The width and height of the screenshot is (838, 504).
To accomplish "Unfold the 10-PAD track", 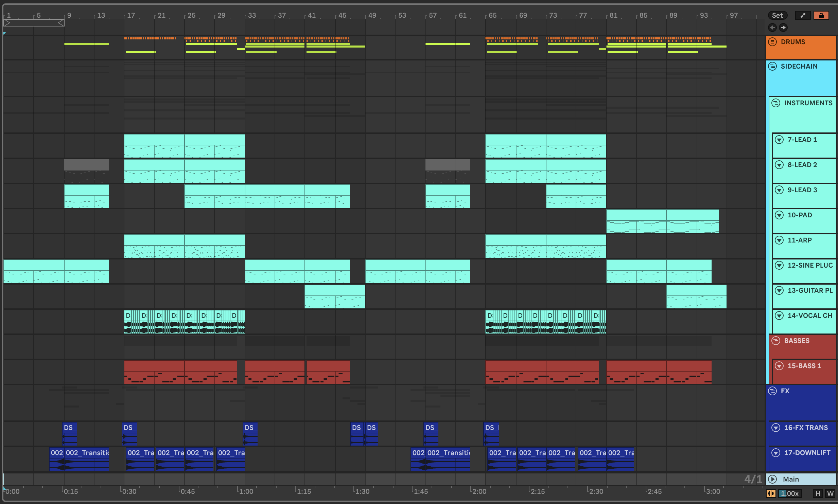I will click(779, 215).
